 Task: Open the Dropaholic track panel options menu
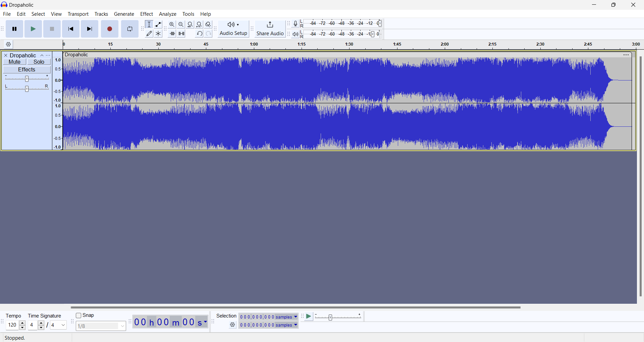(x=48, y=56)
